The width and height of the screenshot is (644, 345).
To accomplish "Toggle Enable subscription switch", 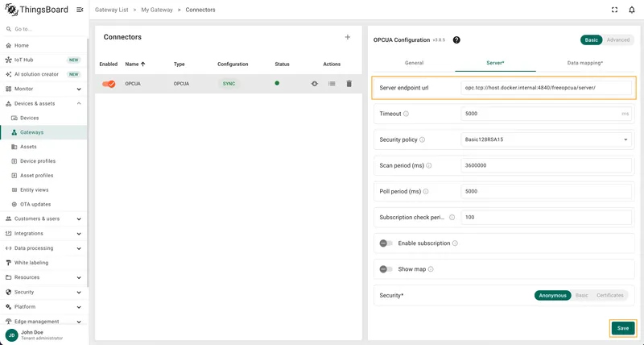I will 386,243.
